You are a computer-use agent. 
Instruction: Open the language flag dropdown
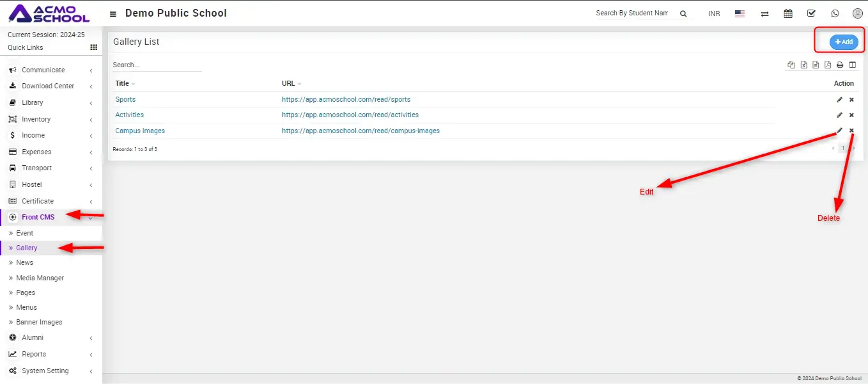(740, 13)
